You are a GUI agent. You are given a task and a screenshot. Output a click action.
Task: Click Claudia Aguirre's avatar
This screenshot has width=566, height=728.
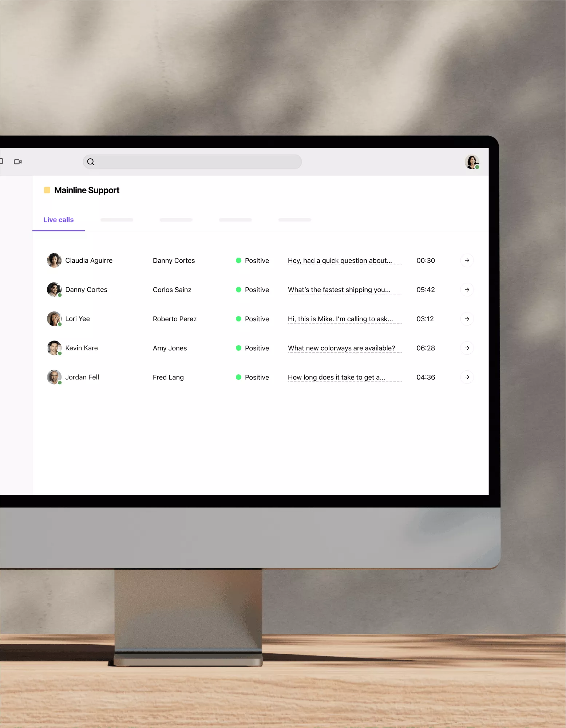click(54, 260)
